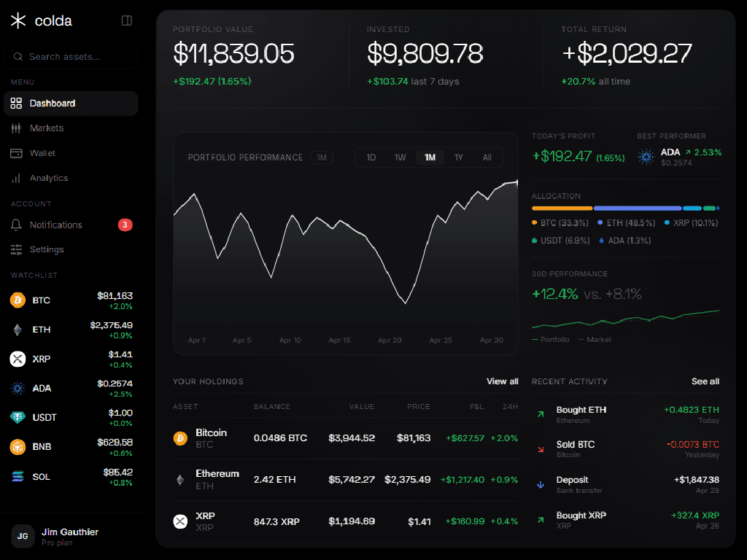Click the USDT (6.8%) legend entry
Viewport: 747px width, 560px height.
coord(561,241)
